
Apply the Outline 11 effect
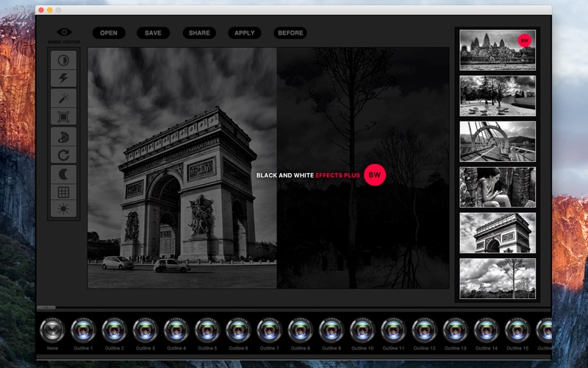pyautogui.click(x=394, y=330)
